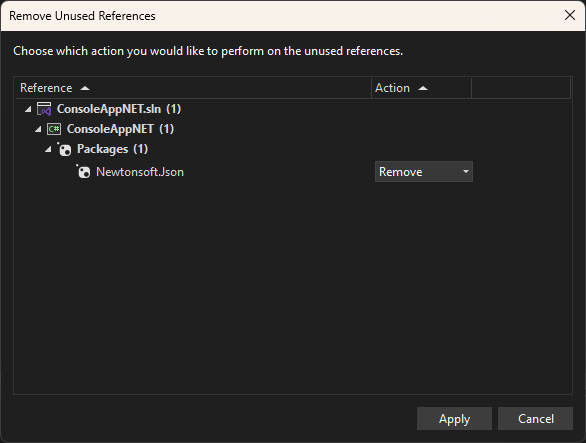Click the Apply button
Viewport: 586px width, 443px height.
[454, 418]
